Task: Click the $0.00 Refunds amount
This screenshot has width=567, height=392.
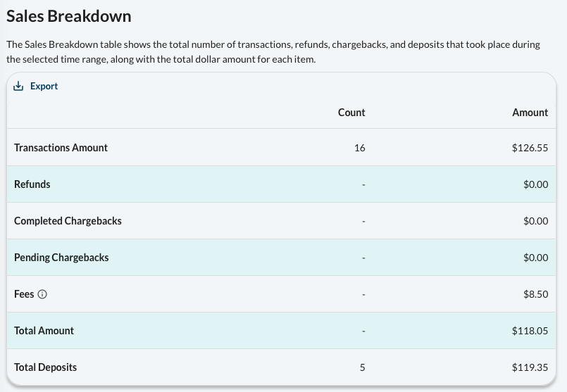Action: 536,184
